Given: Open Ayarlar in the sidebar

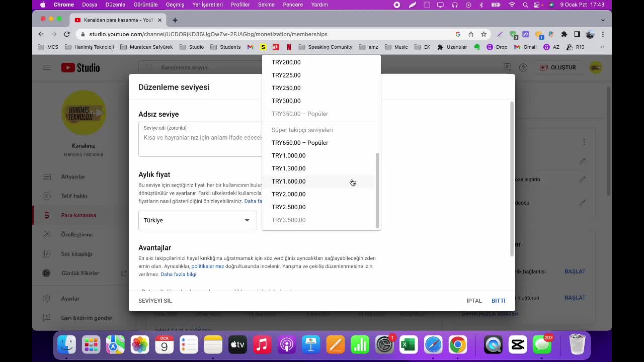Looking at the screenshot, I should 70,299.
